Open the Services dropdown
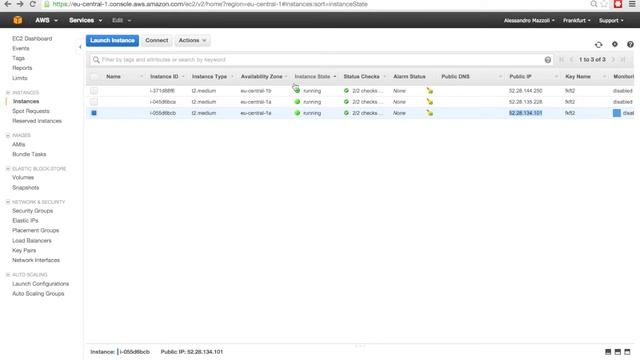This screenshot has height=360, width=640. coord(85,20)
